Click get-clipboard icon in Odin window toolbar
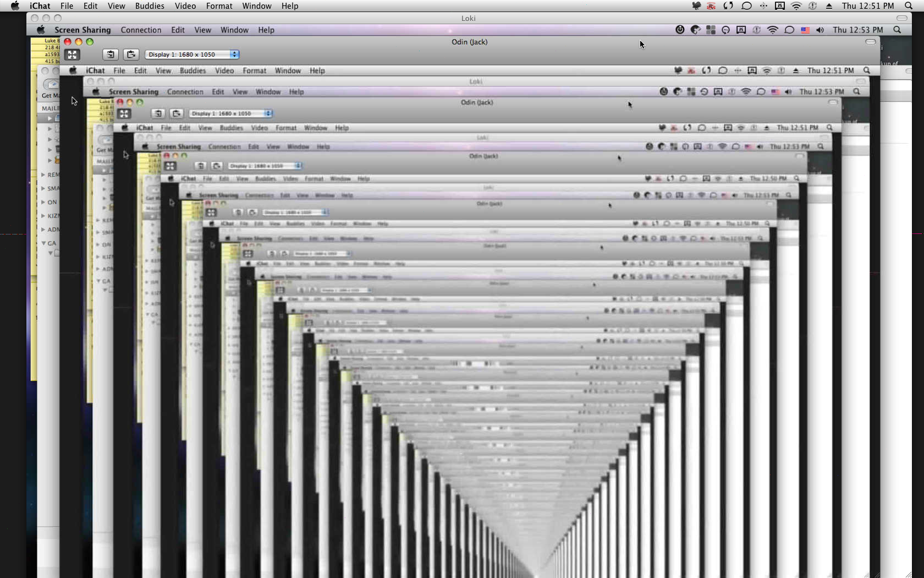The height and width of the screenshot is (578, 924). (x=111, y=54)
